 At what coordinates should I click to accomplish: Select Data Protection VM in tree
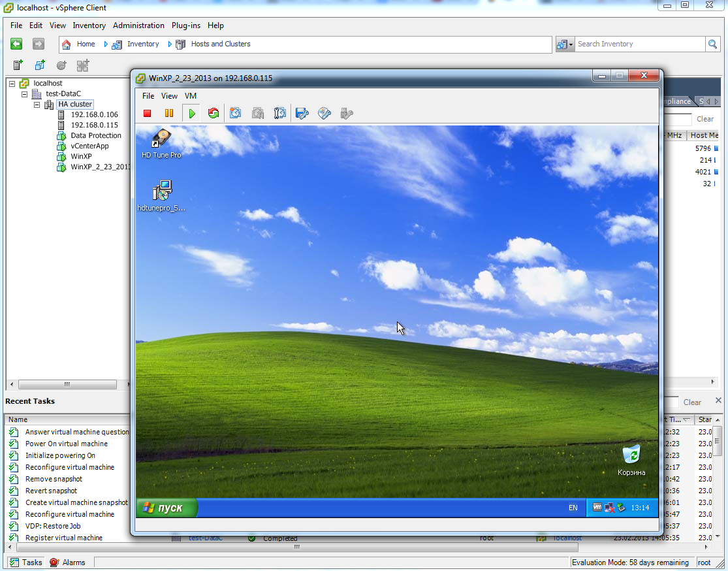pyautogui.click(x=95, y=135)
